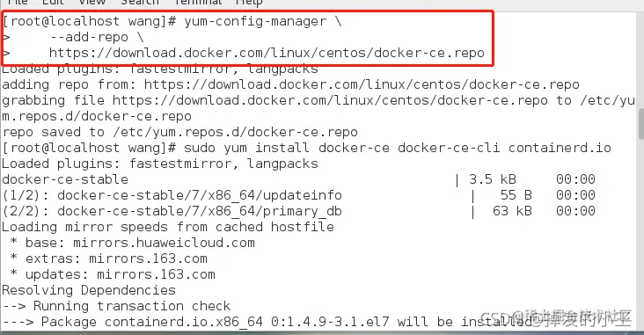Click the 'Resolving Dependencies' output line

[x=89, y=290]
